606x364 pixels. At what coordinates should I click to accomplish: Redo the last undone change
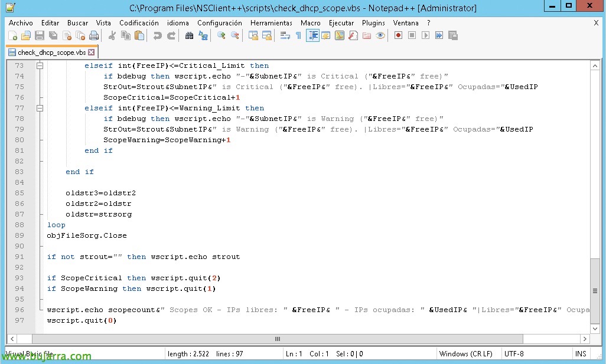click(x=171, y=36)
